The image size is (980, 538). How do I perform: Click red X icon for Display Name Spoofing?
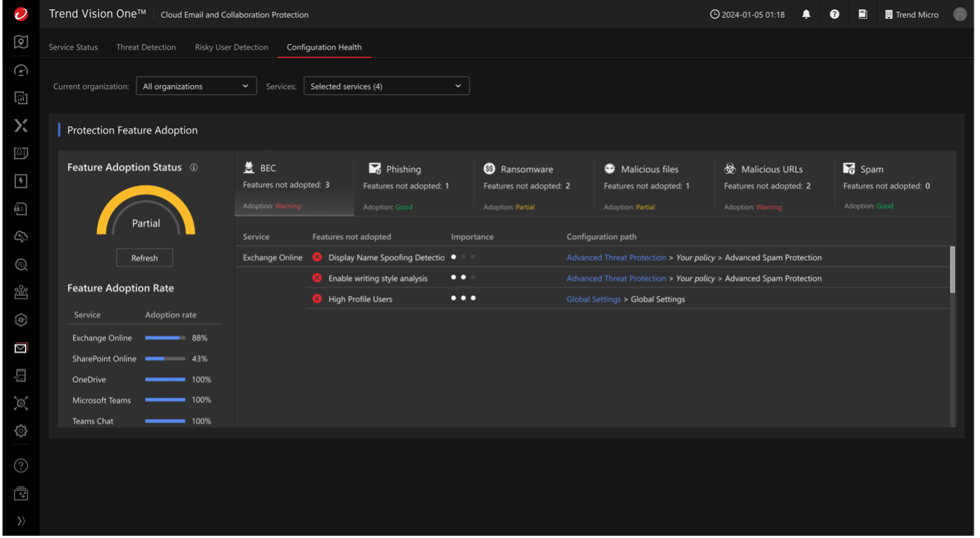click(x=317, y=257)
